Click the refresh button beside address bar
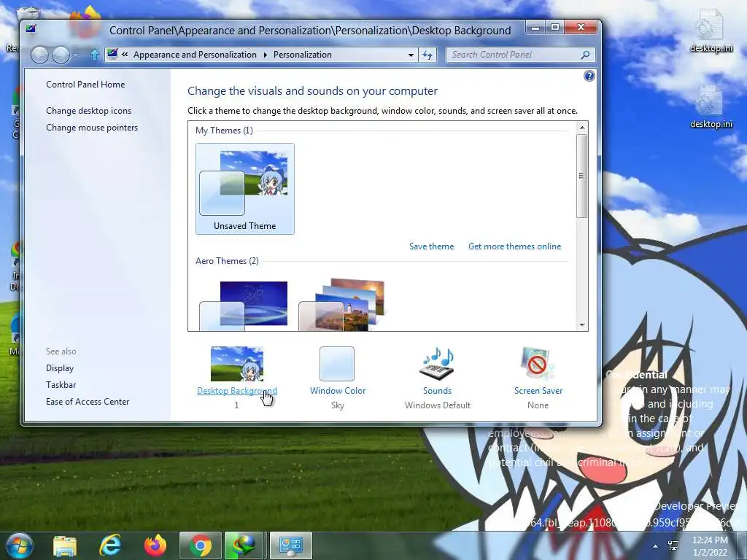 (x=427, y=55)
